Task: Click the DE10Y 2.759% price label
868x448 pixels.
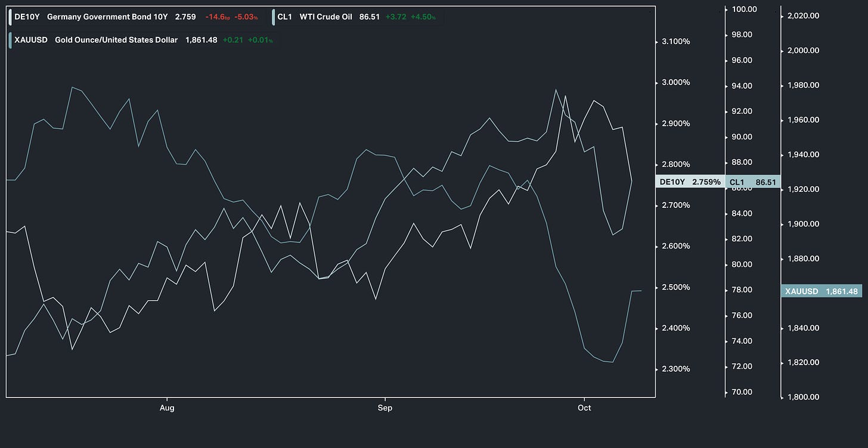Action: click(x=690, y=182)
